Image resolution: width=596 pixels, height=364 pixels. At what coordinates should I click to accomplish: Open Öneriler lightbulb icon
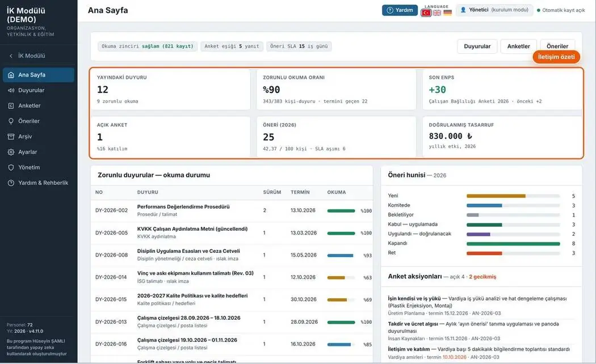pyautogui.click(x=11, y=121)
